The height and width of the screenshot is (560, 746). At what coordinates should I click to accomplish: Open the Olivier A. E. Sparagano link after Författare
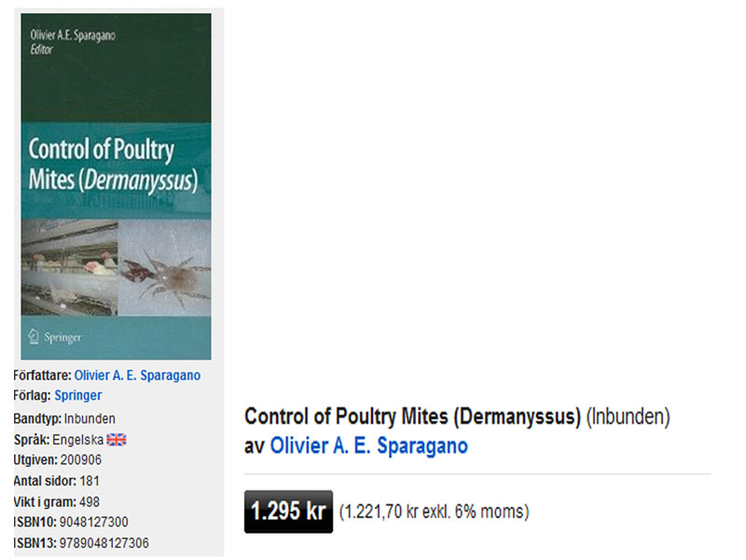click(x=137, y=376)
